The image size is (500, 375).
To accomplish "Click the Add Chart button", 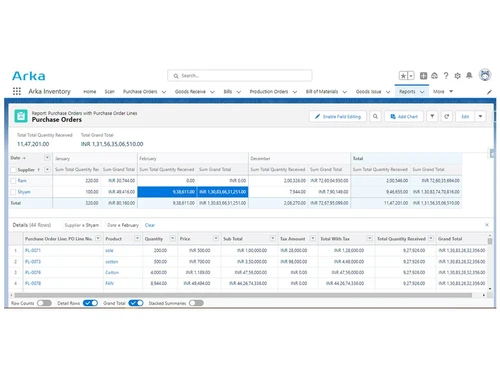I will [x=404, y=116].
